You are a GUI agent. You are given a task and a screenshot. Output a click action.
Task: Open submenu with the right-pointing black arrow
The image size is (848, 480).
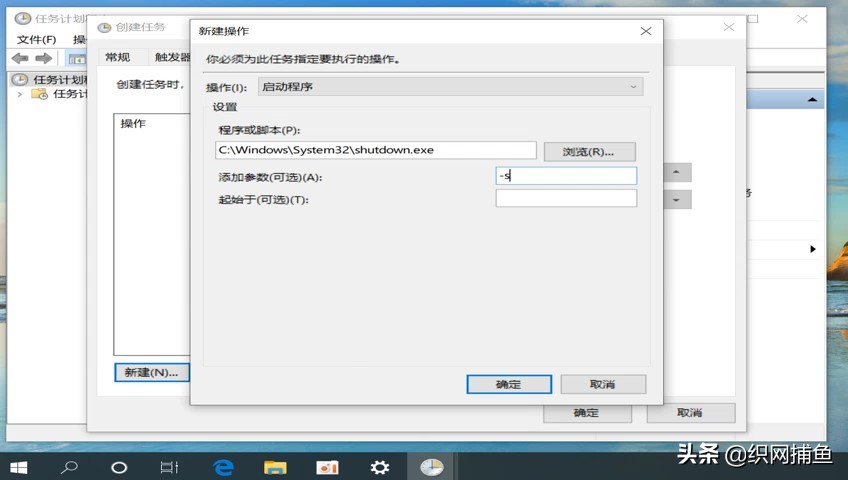(813, 249)
